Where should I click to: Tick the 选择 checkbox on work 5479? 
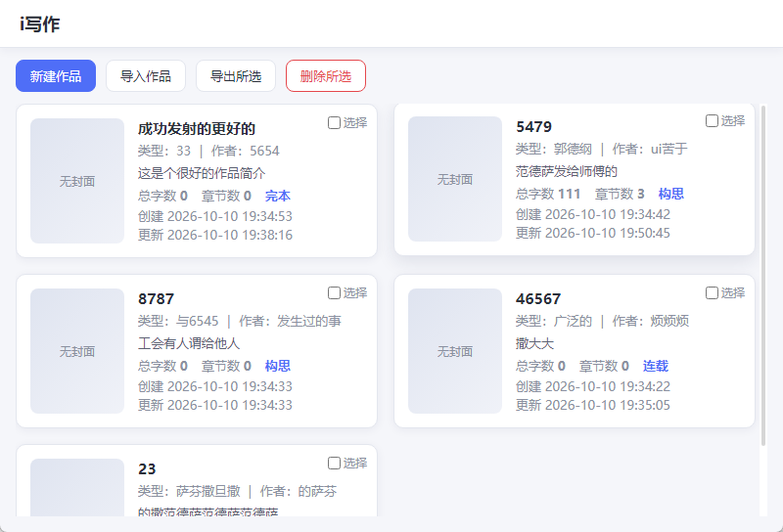tap(712, 120)
